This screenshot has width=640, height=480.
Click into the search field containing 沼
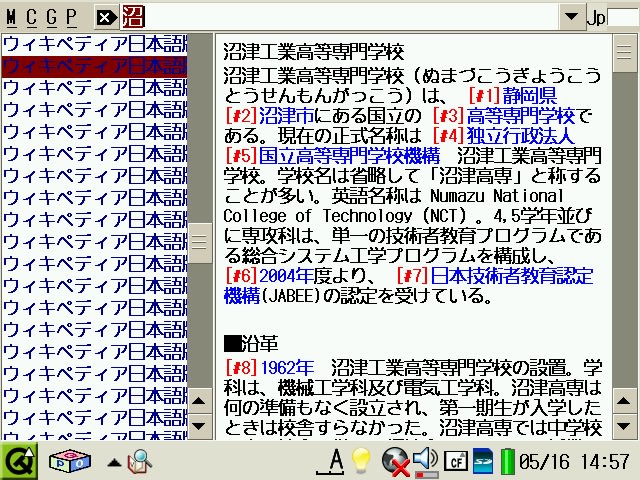click(x=339, y=17)
